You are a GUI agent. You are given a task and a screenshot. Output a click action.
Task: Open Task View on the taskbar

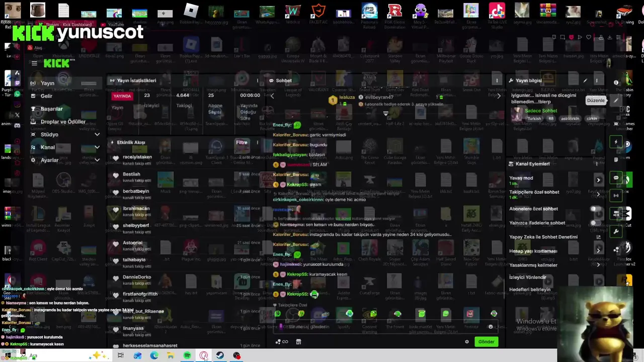(121, 356)
